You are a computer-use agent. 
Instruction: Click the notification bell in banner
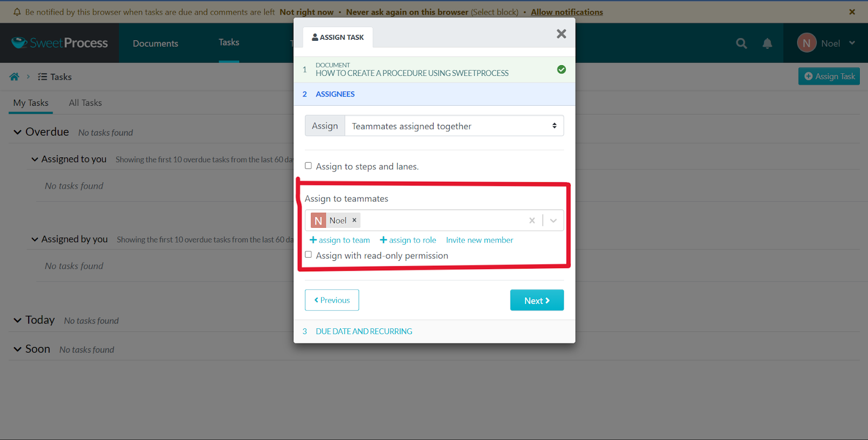[x=17, y=12]
